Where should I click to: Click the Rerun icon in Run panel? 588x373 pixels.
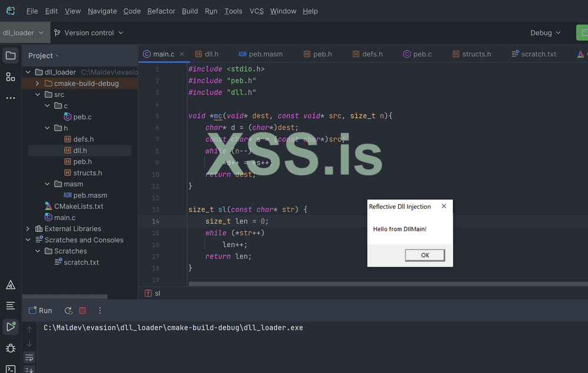click(68, 311)
